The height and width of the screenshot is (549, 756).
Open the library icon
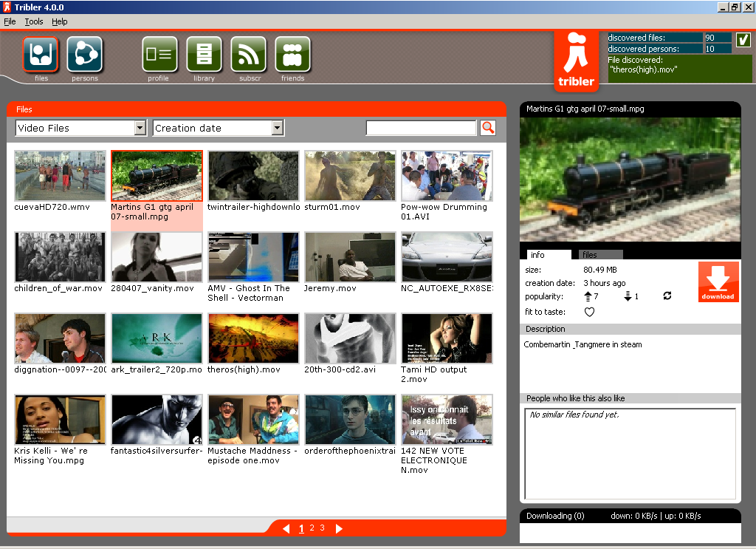pos(204,55)
